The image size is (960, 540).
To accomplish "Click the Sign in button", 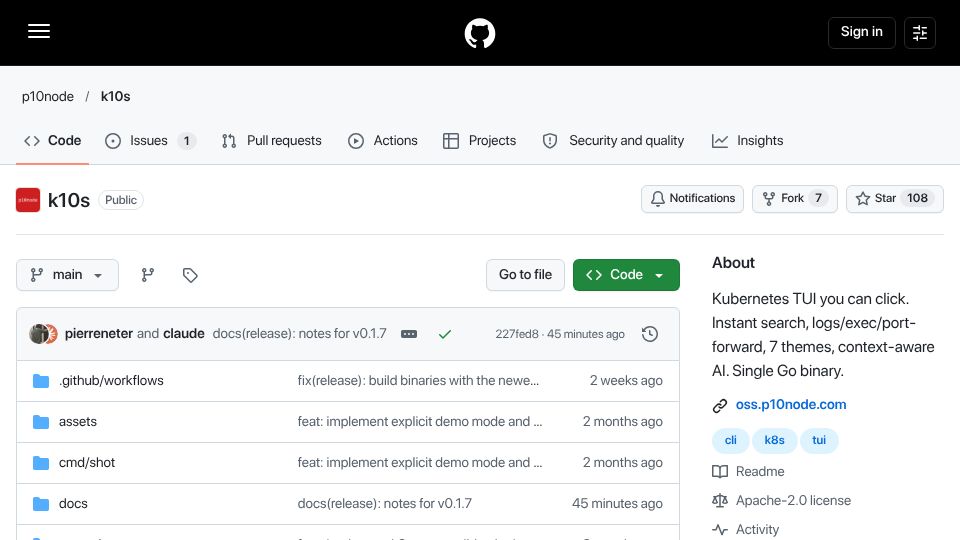I will click(x=861, y=32).
